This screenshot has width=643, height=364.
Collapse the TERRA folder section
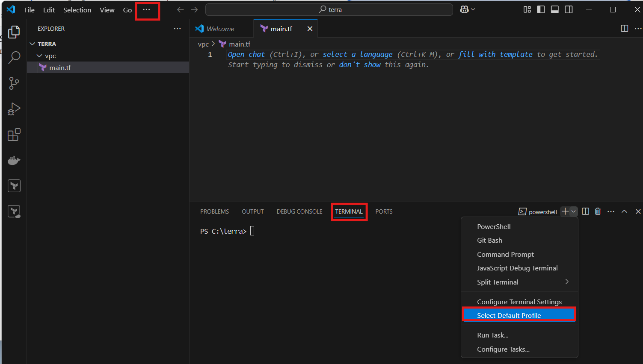pos(33,44)
